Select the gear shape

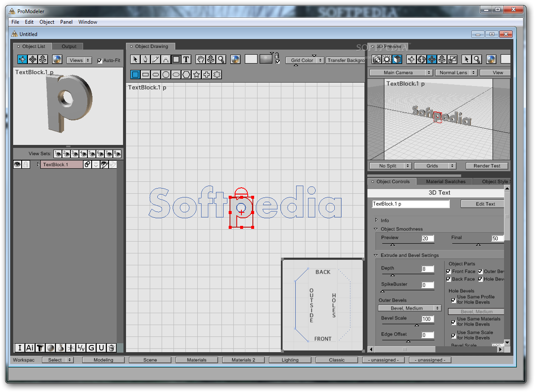[217, 75]
